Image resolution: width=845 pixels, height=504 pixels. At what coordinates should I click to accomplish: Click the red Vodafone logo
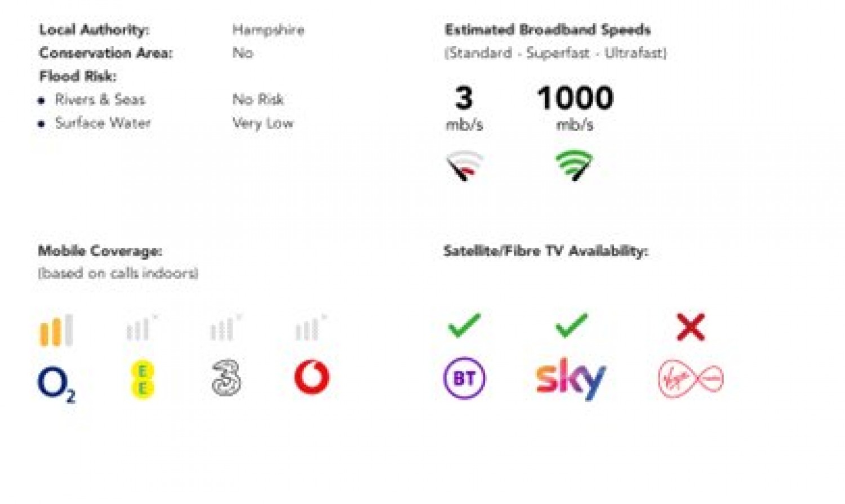(312, 377)
